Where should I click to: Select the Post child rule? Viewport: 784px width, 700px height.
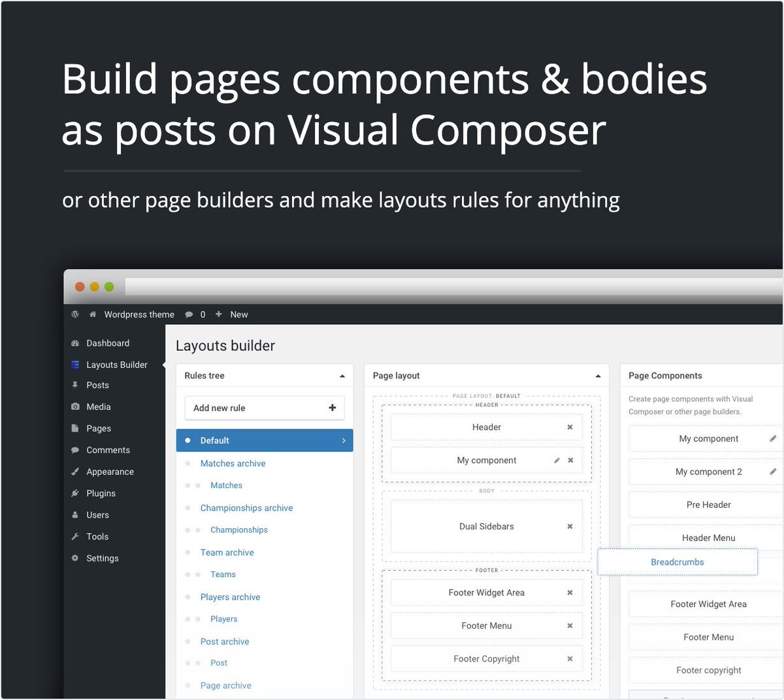click(219, 663)
